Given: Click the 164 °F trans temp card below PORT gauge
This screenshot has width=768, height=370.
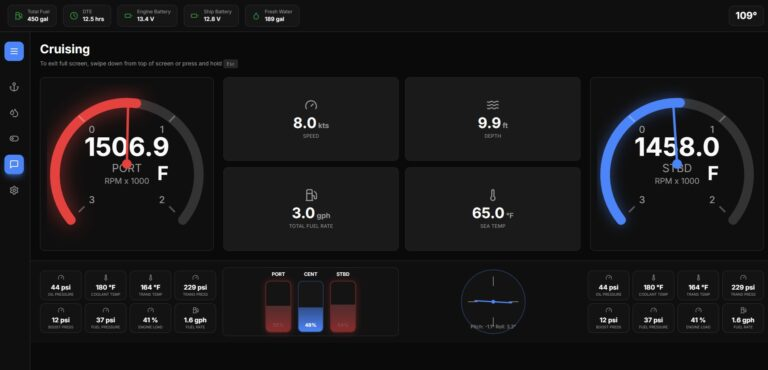Looking at the screenshot, I should (150, 285).
